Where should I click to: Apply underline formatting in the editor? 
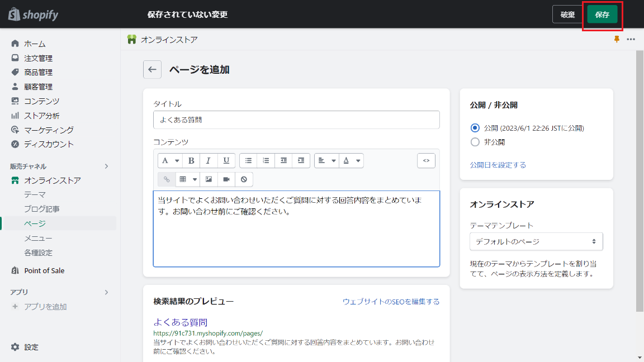226,160
